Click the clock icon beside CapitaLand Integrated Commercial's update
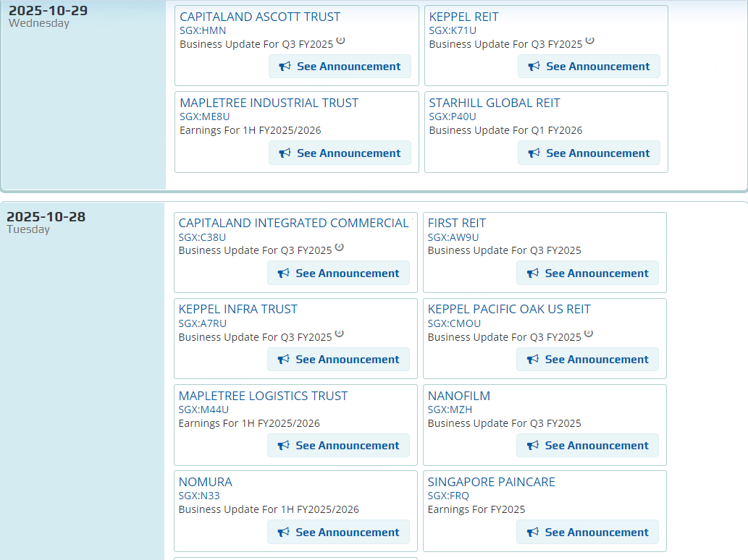The image size is (748, 560). (339, 247)
